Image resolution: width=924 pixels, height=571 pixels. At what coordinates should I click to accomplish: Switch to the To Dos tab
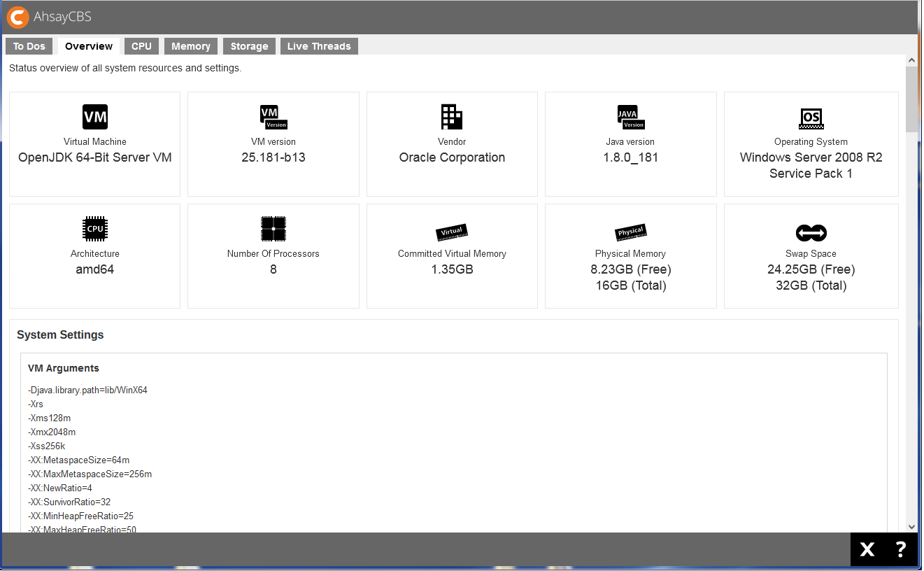click(29, 45)
